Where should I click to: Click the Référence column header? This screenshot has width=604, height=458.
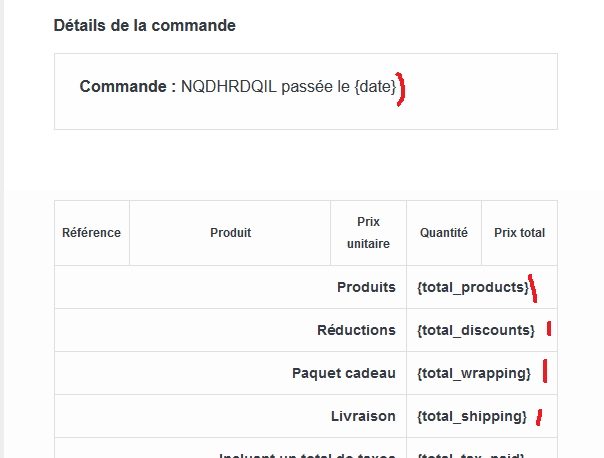pyautogui.click(x=91, y=233)
